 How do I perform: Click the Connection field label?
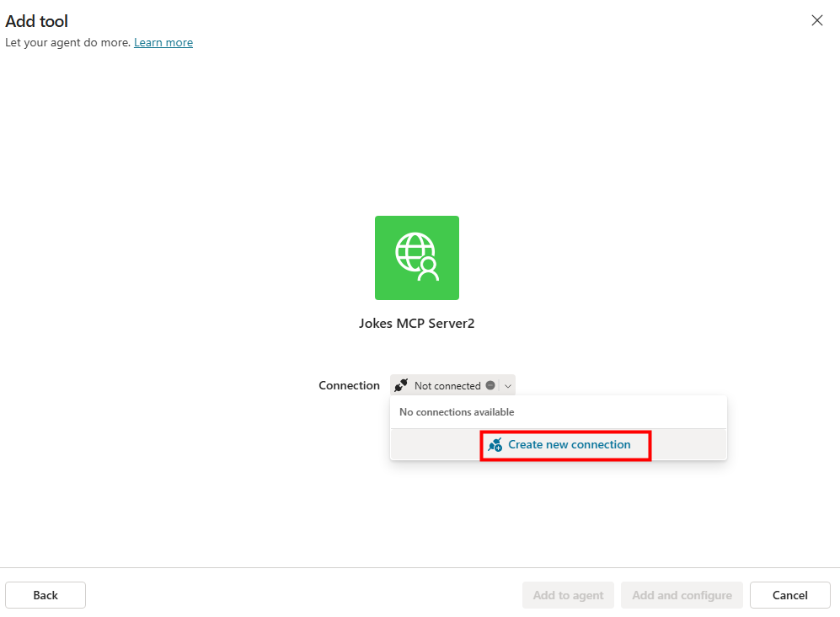[x=349, y=385]
